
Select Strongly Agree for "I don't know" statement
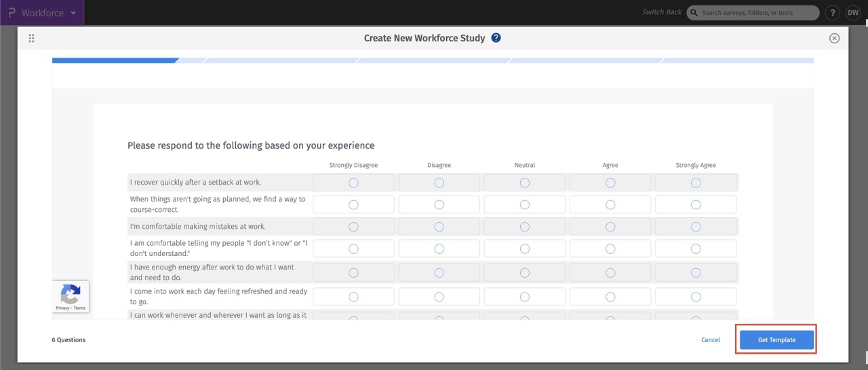(696, 248)
